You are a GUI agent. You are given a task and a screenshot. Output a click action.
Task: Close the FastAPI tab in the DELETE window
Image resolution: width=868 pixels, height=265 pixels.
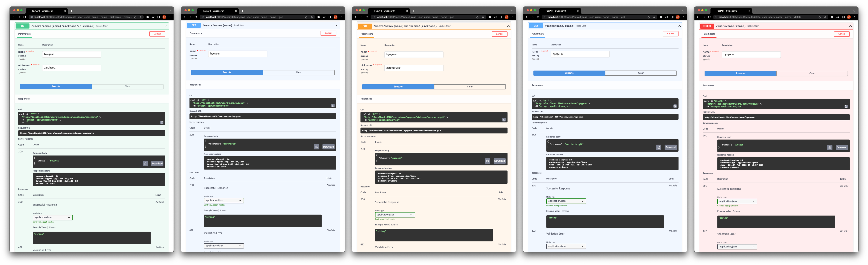[x=749, y=11]
